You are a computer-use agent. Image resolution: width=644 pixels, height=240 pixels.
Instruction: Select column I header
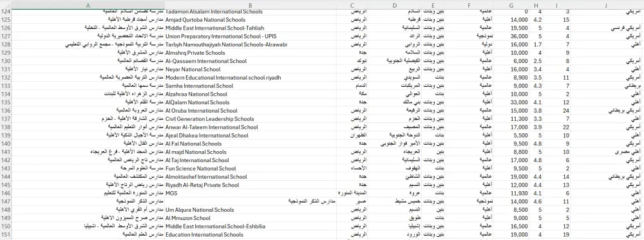pyautogui.click(x=556, y=5)
